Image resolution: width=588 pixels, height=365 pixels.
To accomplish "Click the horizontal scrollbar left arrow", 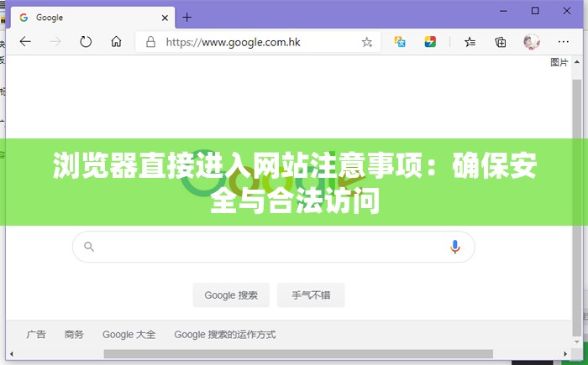I will [12, 354].
